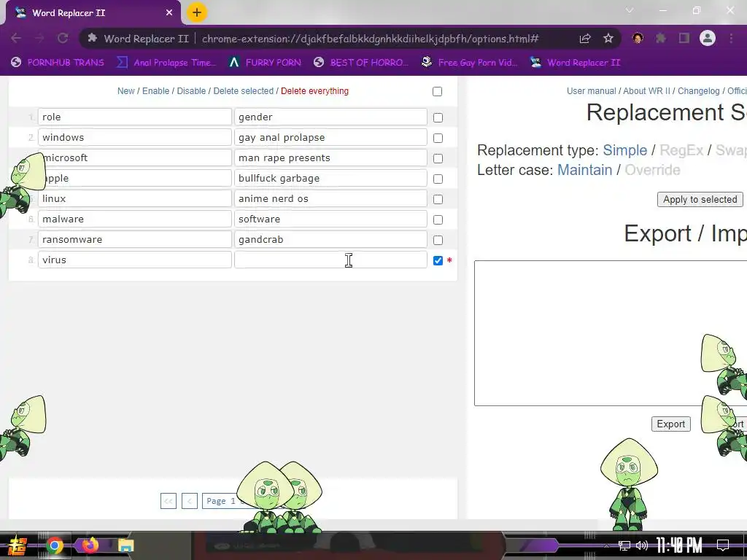
Task: Click the taskbar clock showing 11:48 PM
Action: pos(679,545)
